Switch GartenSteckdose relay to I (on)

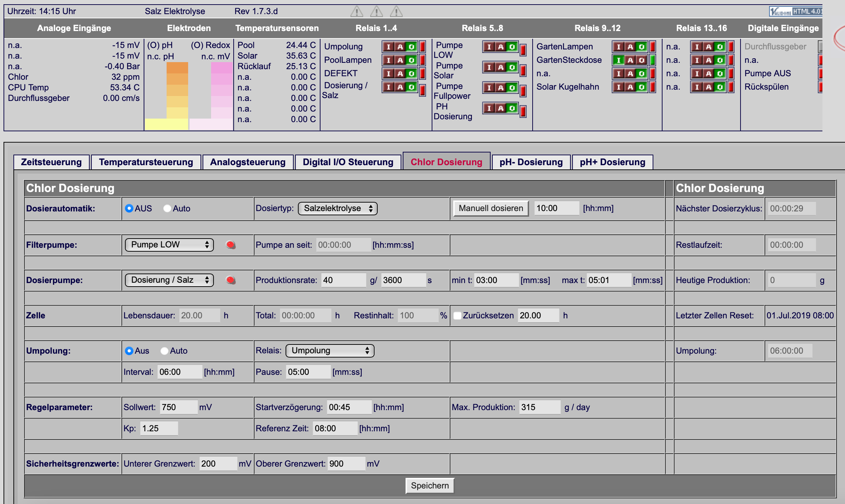click(x=619, y=60)
